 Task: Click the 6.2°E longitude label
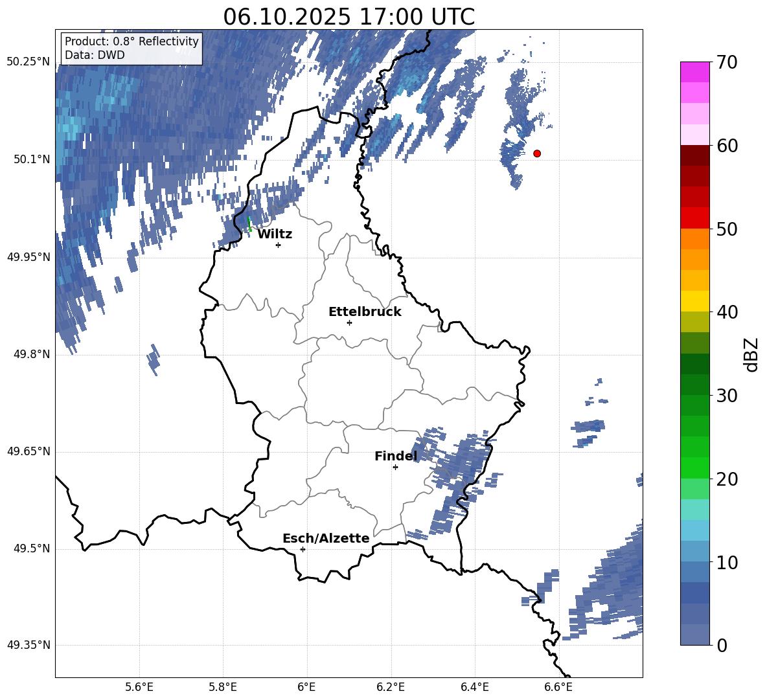pyautogui.click(x=391, y=687)
